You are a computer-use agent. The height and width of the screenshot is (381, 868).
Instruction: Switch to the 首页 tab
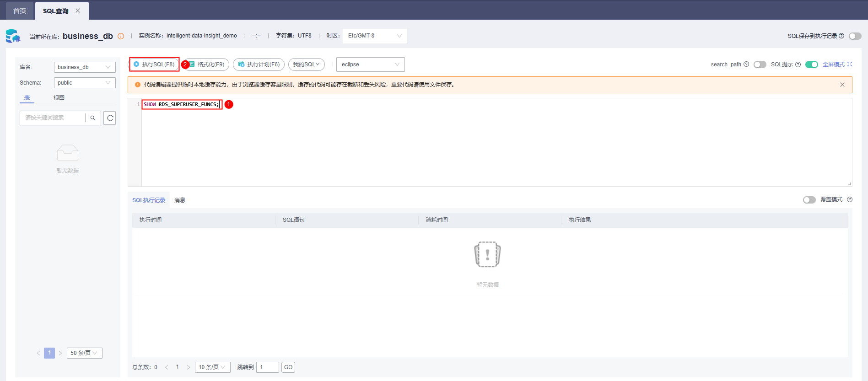[x=20, y=11]
